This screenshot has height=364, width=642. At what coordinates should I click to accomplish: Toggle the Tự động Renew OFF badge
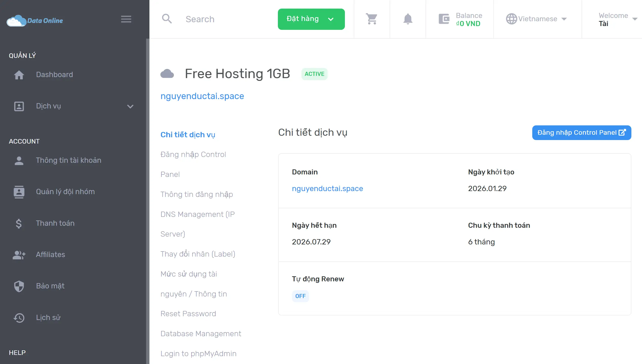[300, 296]
